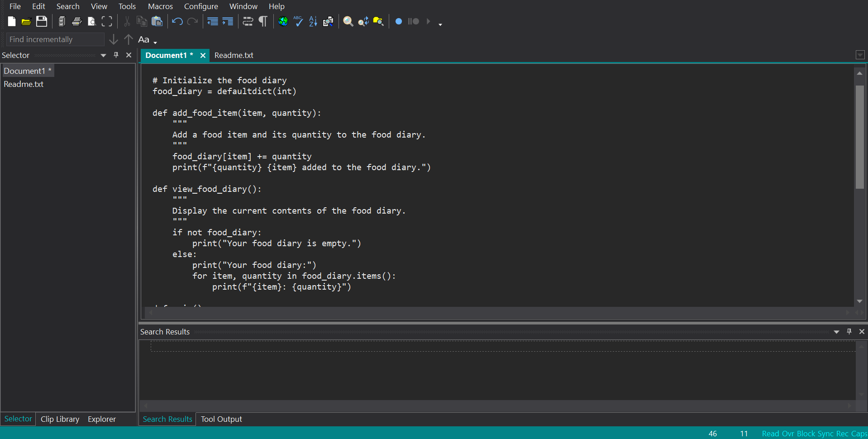Select the Find in Files toolbar icon
This screenshot has width=868, height=439.
(x=379, y=21)
